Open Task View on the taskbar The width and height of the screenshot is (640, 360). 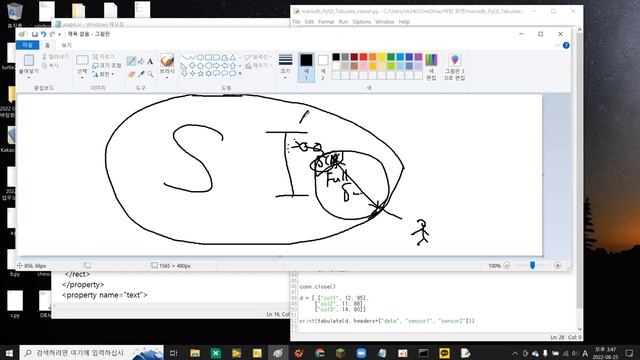173,353
